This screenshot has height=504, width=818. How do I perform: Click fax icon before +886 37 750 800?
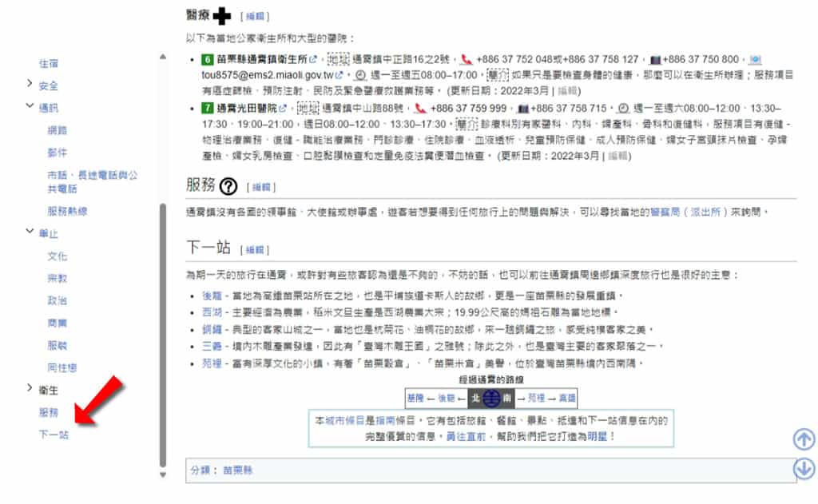click(x=655, y=60)
